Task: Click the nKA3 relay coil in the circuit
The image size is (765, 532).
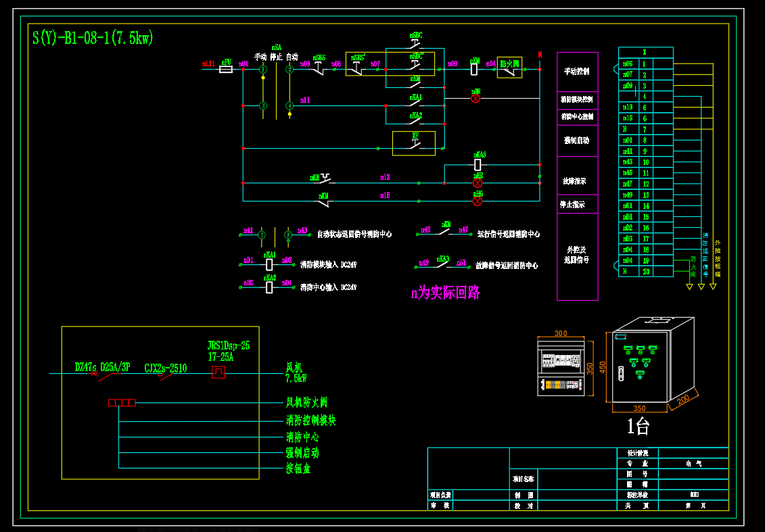Action: click(478, 164)
